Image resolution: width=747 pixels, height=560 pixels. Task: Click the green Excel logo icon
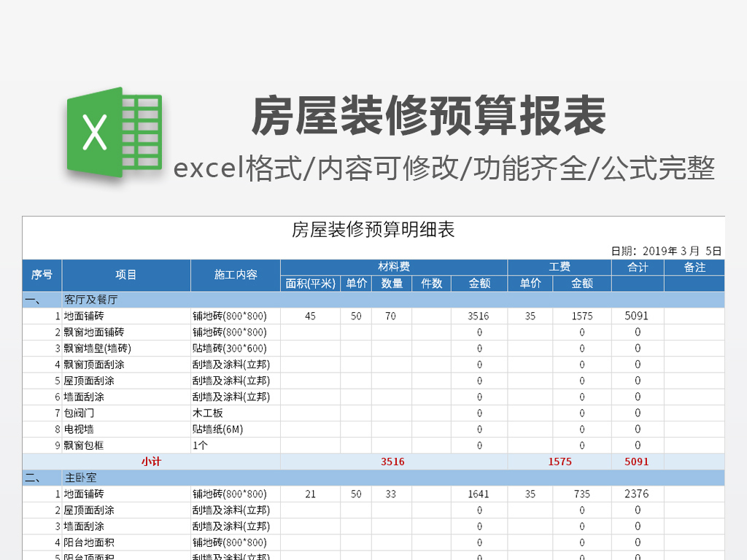click(x=114, y=132)
